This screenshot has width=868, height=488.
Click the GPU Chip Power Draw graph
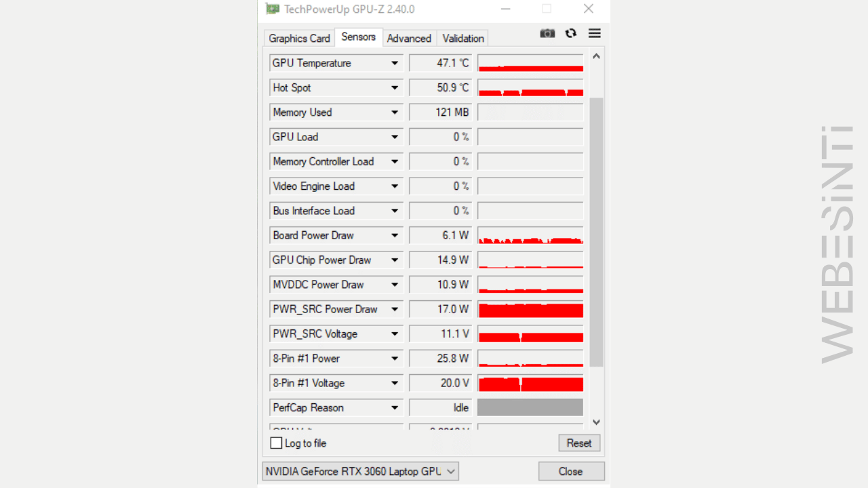pos(530,260)
